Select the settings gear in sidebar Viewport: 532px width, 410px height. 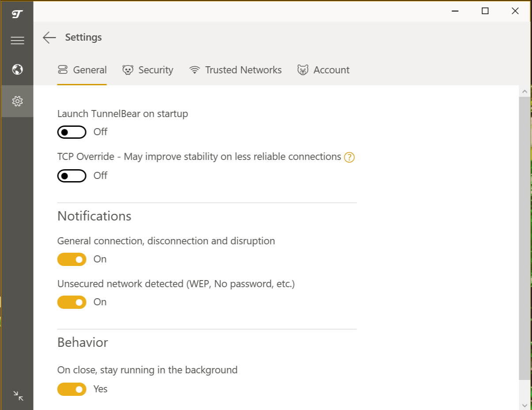pyautogui.click(x=17, y=101)
